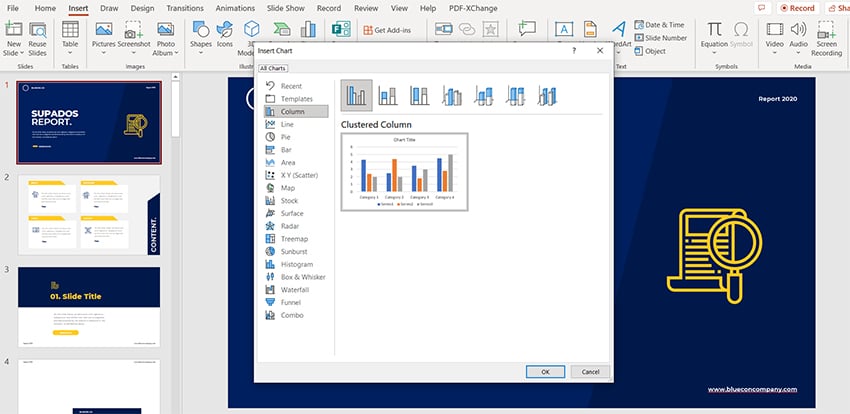Click the Icons button in ribbon

(227, 34)
